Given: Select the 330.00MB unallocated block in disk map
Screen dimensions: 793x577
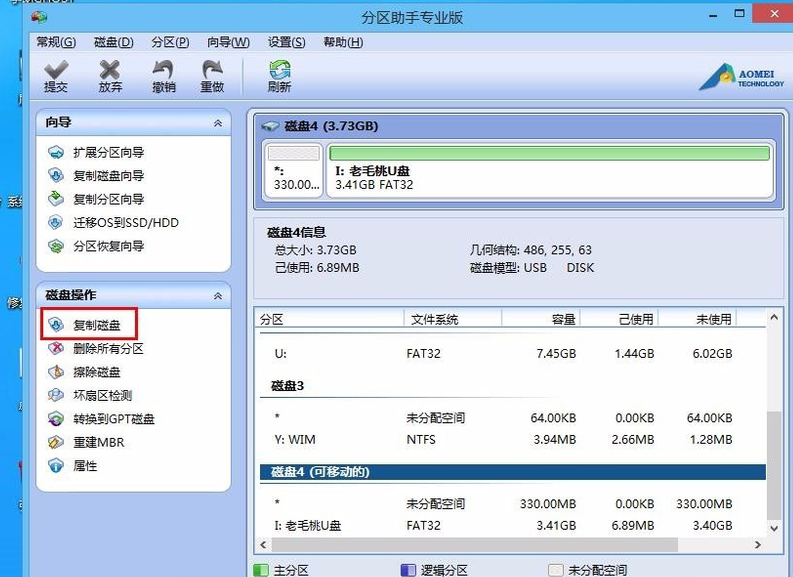Looking at the screenshot, I should pyautogui.click(x=293, y=170).
